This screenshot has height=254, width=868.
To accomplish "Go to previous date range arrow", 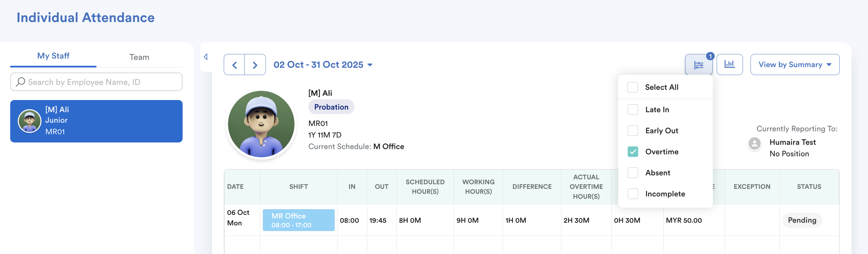I will [x=235, y=65].
